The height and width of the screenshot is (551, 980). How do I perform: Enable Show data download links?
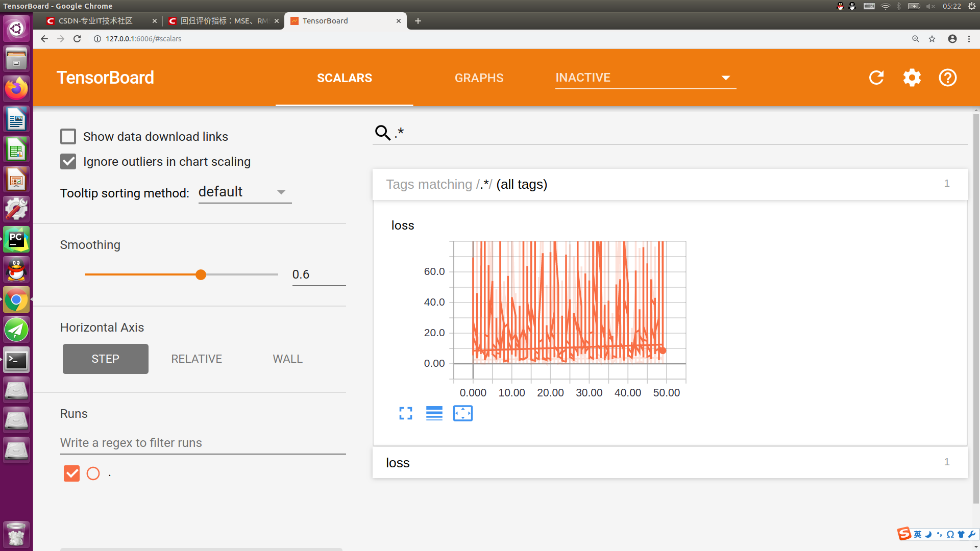68,136
